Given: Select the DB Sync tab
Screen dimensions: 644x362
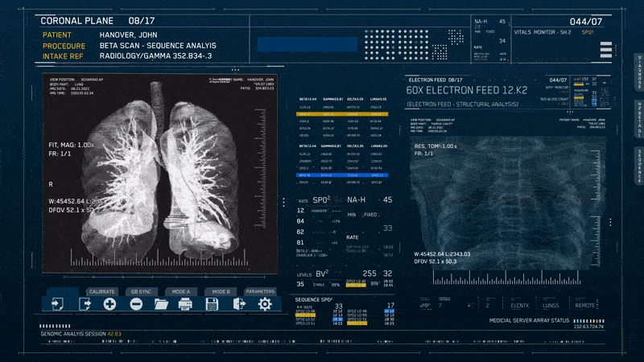Looking at the screenshot, I should coord(141,291).
